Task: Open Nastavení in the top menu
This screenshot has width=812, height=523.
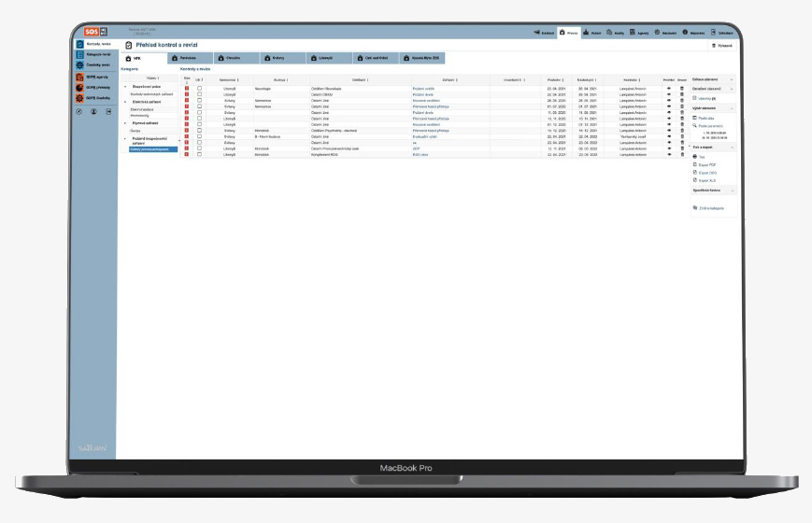Action: click(x=667, y=32)
